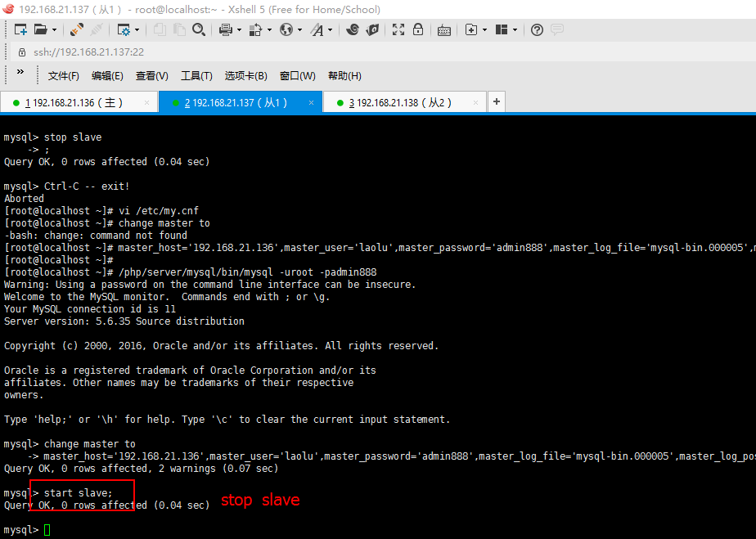This screenshot has height=539, width=756.
Task: Click the lock session padlock icon
Action: [x=418, y=30]
